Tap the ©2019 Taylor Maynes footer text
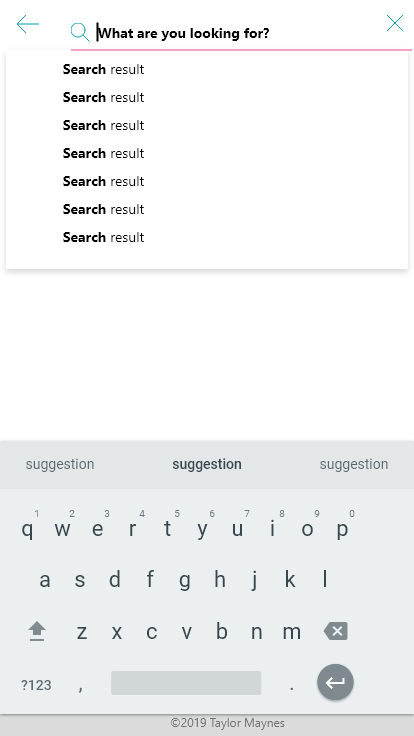 228,723
